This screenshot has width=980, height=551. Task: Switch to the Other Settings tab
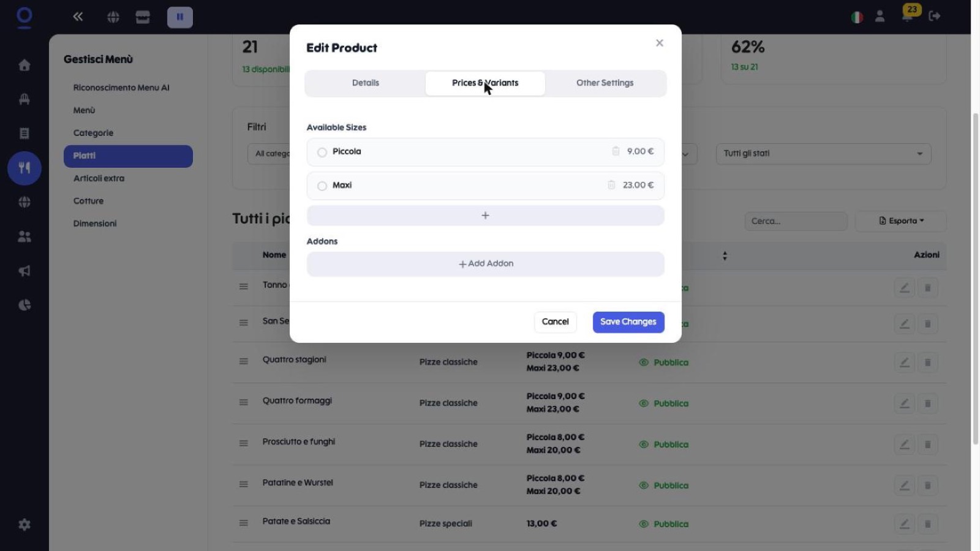(605, 83)
